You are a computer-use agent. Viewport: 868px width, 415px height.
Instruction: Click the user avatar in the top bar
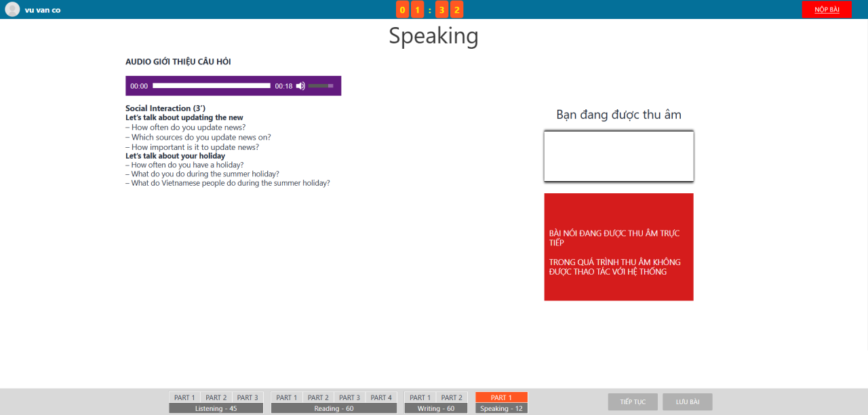[12, 9]
